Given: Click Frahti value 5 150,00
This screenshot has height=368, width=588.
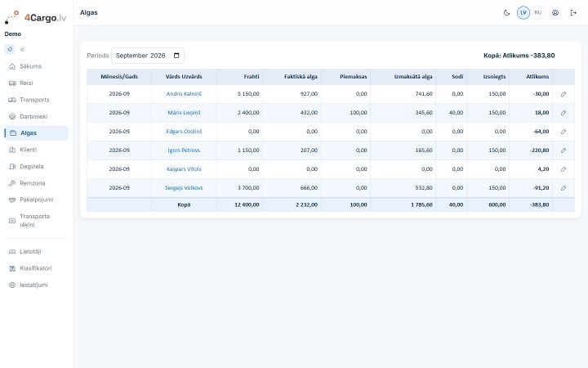Looking at the screenshot, I should [248, 94].
